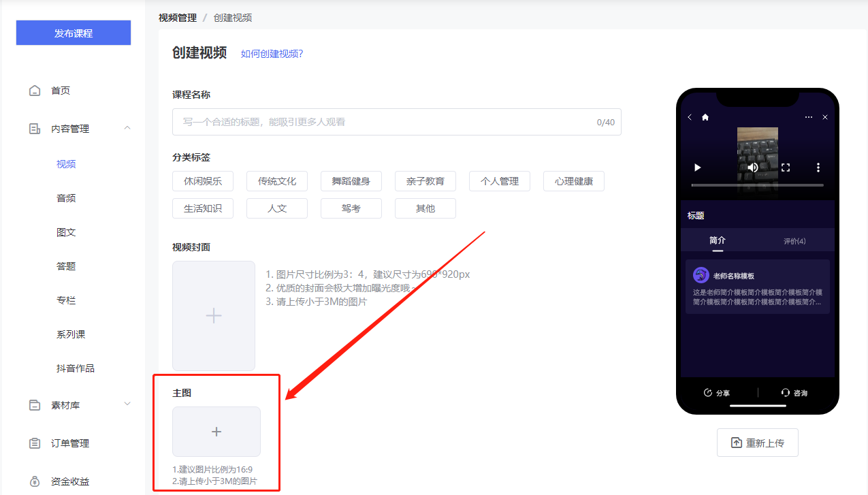868x495 pixels.
Task: Open the 抖音作品 sidebar submenu item
Action: [x=76, y=368]
